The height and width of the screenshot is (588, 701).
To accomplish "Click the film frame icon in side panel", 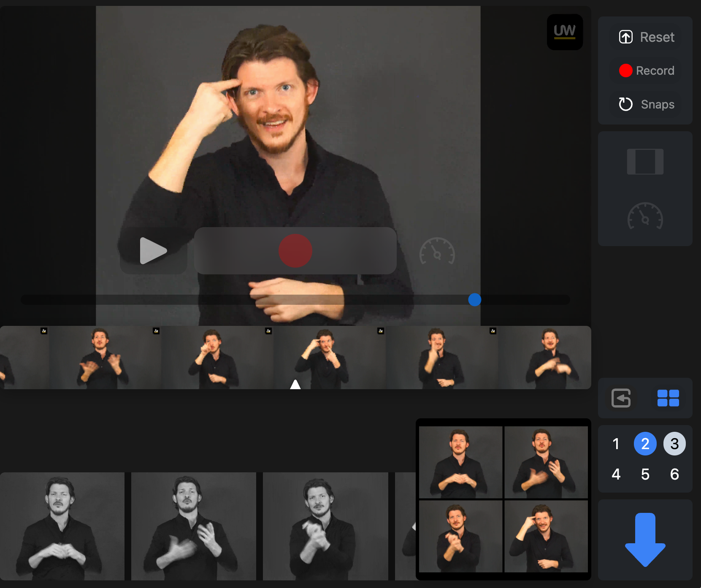I will pyautogui.click(x=645, y=162).
